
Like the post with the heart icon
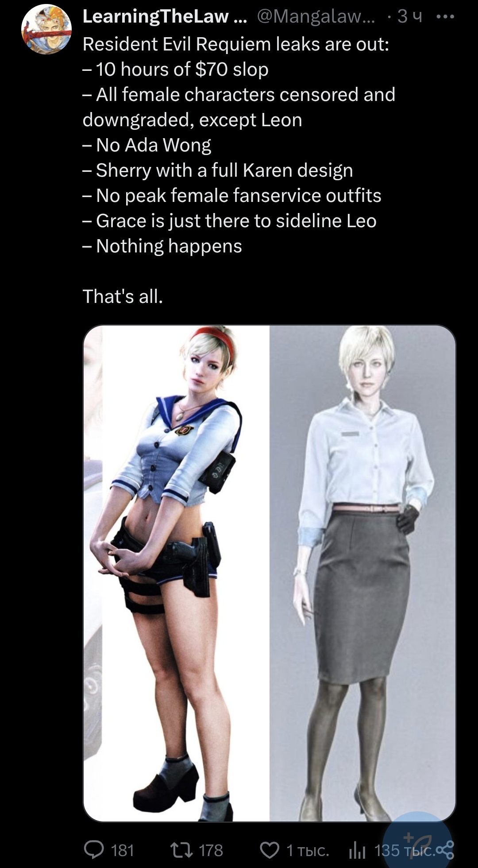pos(269,850)
